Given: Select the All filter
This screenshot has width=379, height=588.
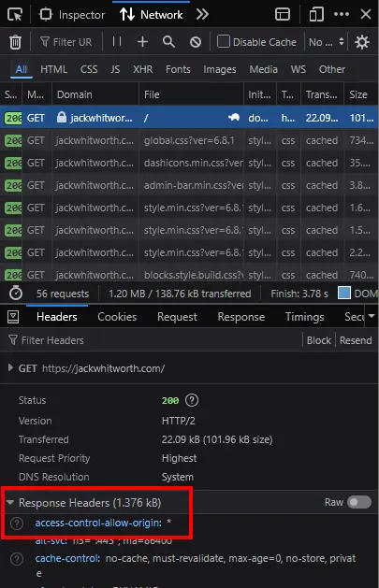Looking at the screenshot, I should (21, 69).
